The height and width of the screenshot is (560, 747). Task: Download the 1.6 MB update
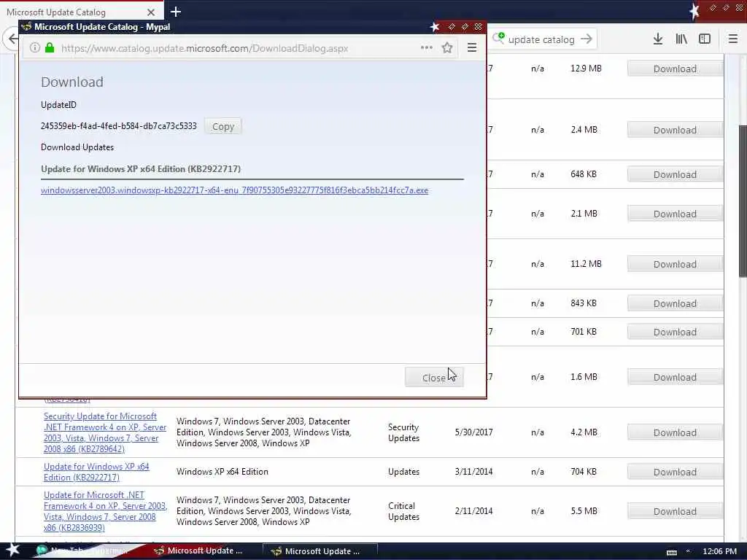pyautogui.click(x=675, y=377)
